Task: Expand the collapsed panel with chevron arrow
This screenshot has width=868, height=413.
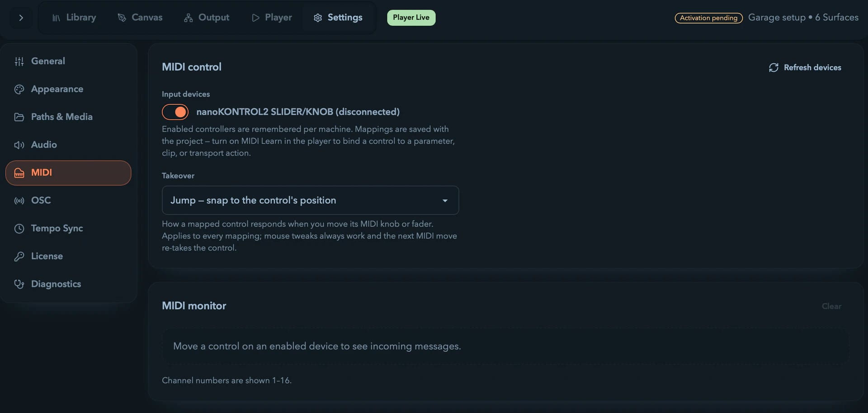Action: pyautogui.click(x=21, y=18)
